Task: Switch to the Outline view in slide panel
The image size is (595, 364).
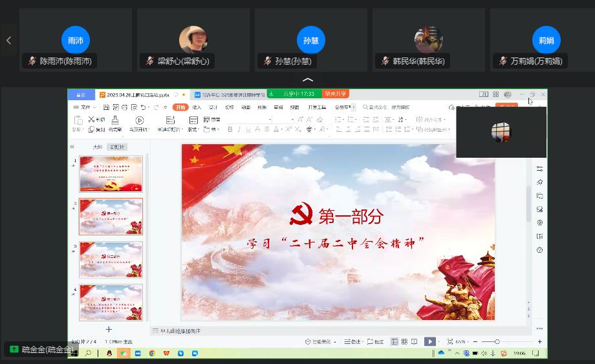Action: tap(97, 147)
